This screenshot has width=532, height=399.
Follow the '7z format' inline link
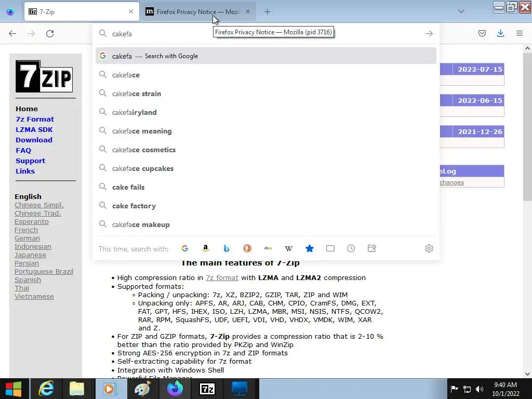coord(222,277)
